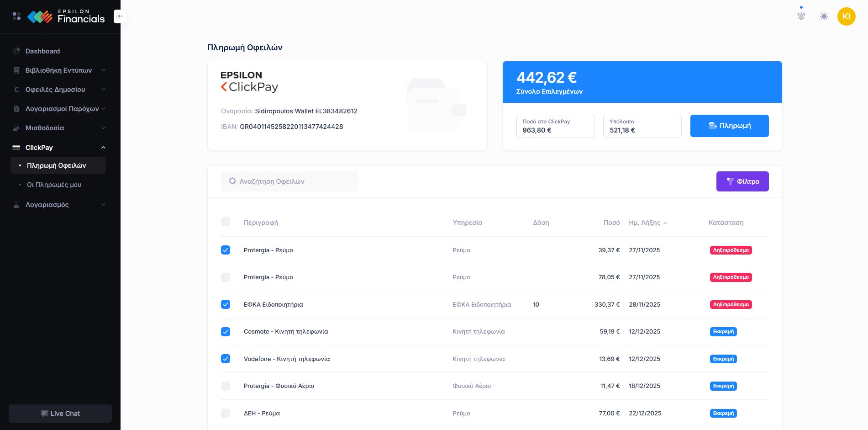Click the apps grid icon beside logo

pyautogui.click(x=16, y=16)
